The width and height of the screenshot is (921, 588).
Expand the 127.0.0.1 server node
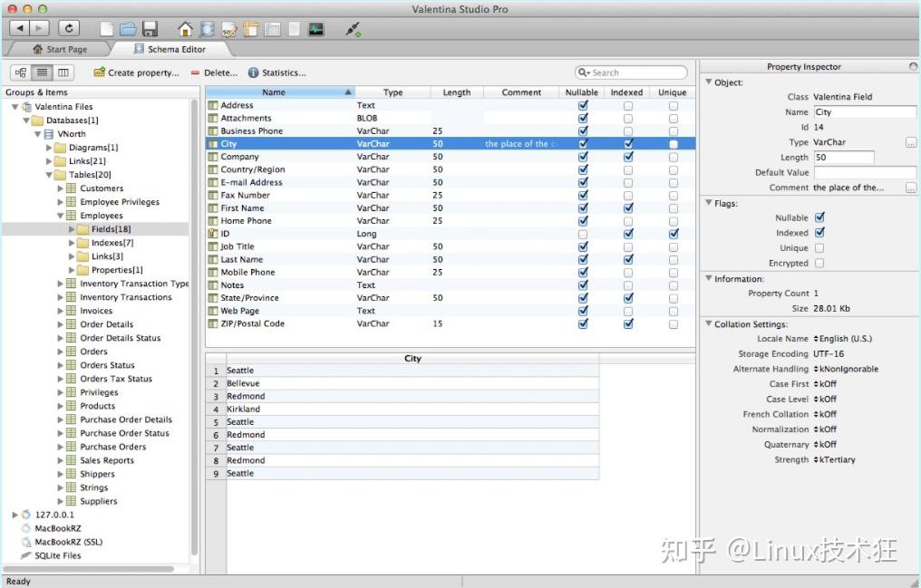pos(15,515)
